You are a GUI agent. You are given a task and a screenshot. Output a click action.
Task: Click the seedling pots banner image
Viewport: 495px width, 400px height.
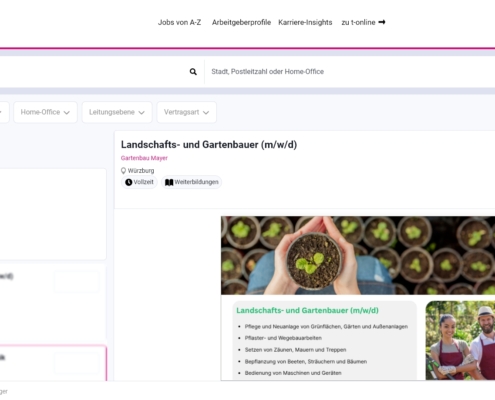[358, 255]
